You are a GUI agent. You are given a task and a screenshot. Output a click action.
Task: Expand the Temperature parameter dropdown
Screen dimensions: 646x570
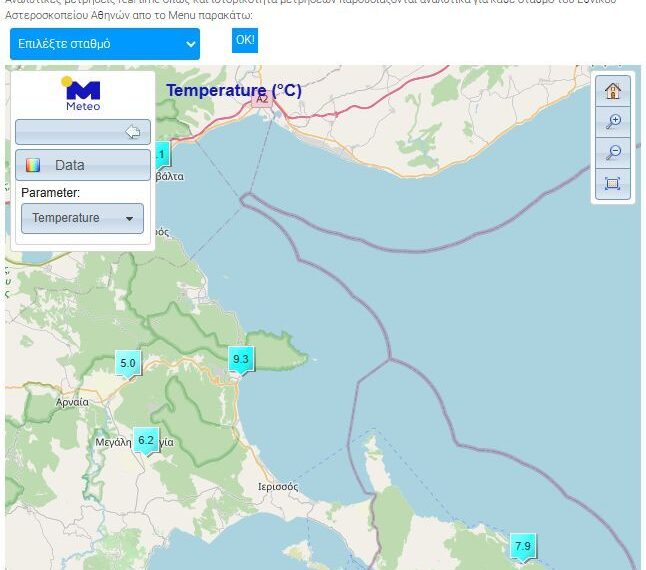[x=82, y=218]
